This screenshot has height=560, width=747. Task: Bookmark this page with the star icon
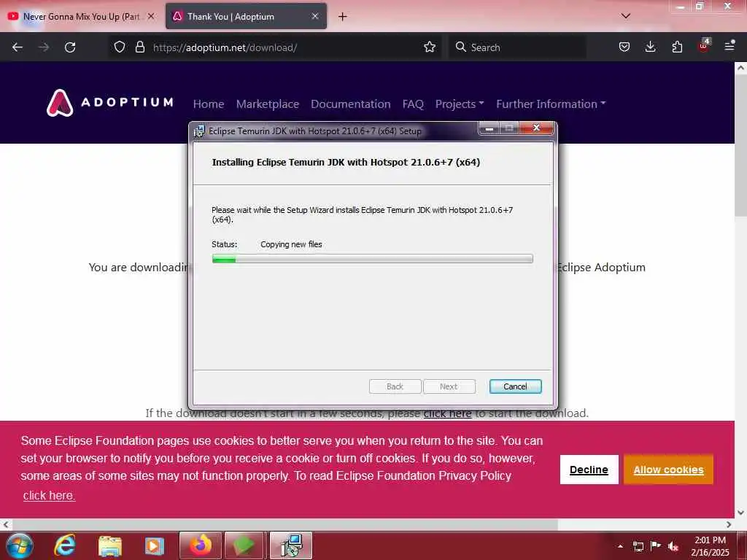click(x=430, y=47)
